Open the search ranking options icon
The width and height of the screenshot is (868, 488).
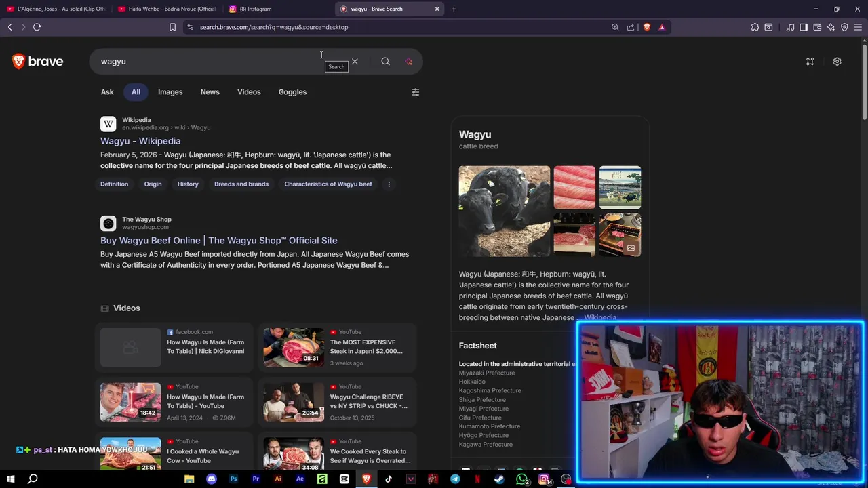810,62
